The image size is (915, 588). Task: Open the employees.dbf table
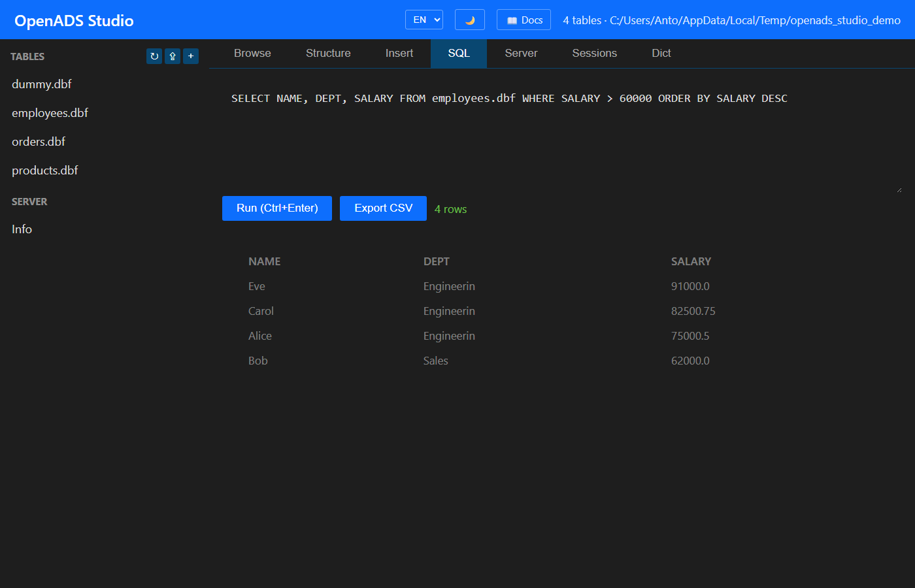[x=50, y=113]
